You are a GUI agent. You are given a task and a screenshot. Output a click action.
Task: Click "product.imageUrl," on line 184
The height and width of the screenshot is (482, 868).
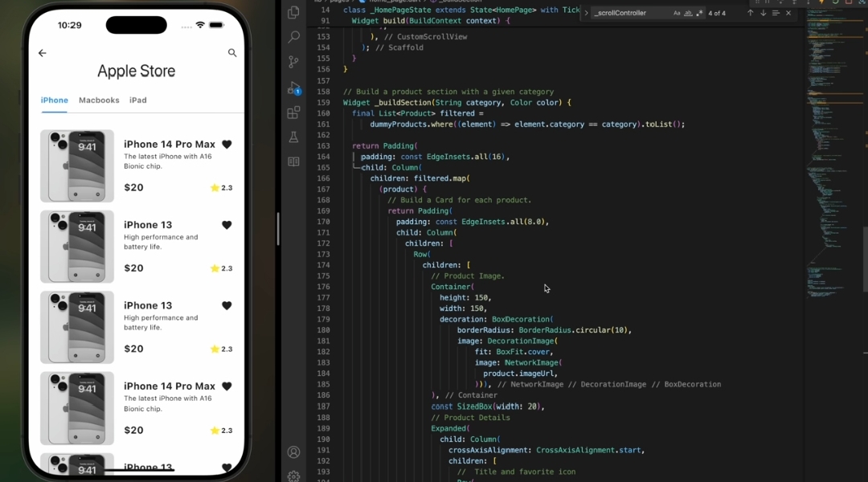click(x=520, y=374)
